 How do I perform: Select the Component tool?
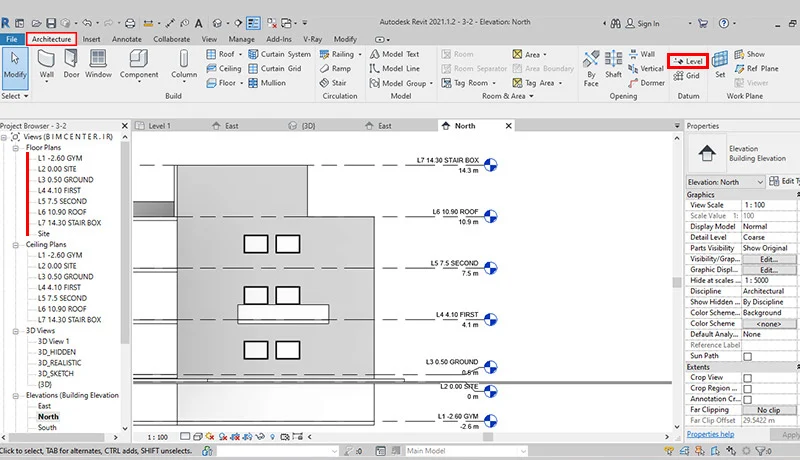pos(139,65)
